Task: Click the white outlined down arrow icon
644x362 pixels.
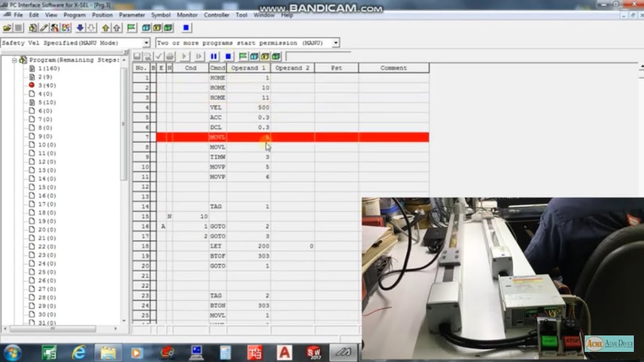Action: (x=91, y=28)
